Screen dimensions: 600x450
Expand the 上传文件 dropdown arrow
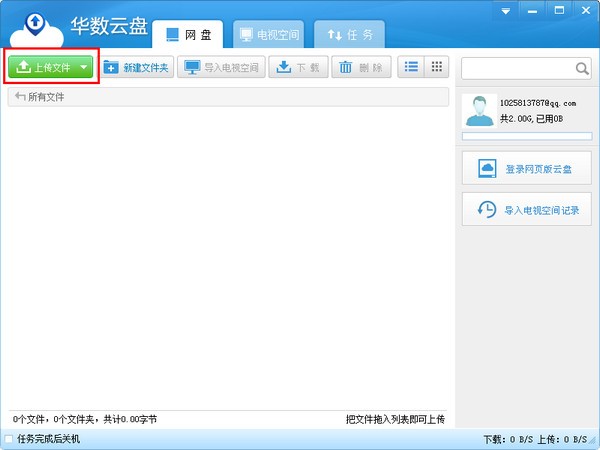[x=84, y=68]
